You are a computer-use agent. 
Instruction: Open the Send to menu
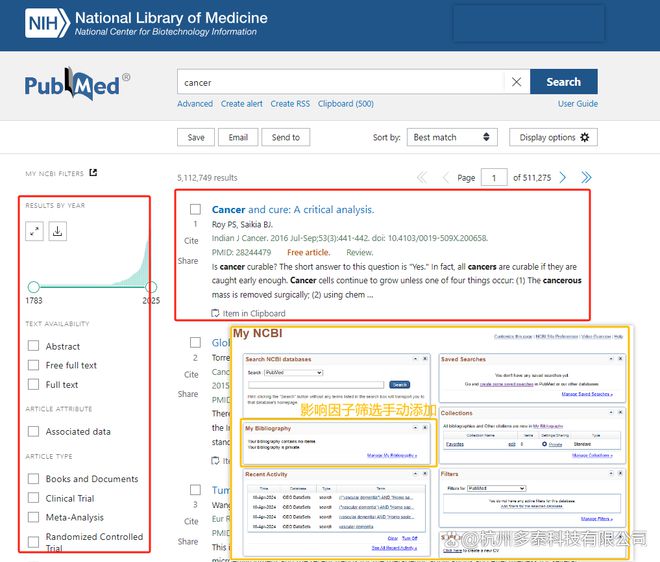[285, 137]
